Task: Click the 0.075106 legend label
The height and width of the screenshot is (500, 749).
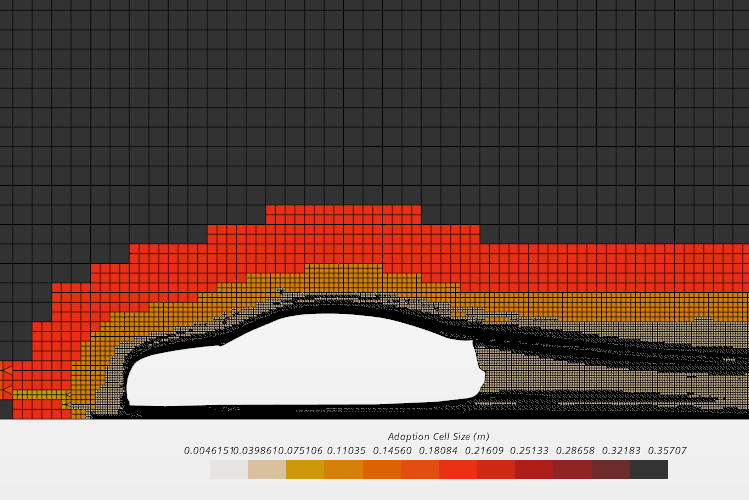Action: point(300,451)
